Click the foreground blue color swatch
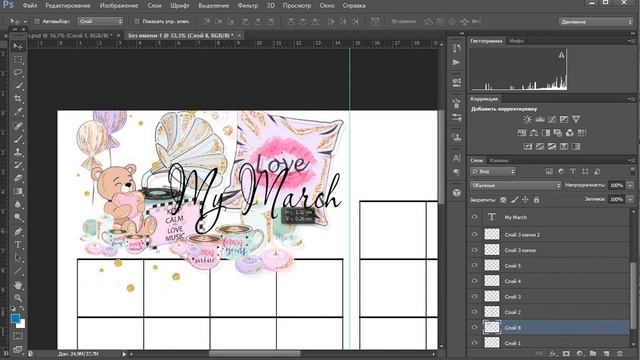Screen dimensions: 640x360 click(15, 318)
